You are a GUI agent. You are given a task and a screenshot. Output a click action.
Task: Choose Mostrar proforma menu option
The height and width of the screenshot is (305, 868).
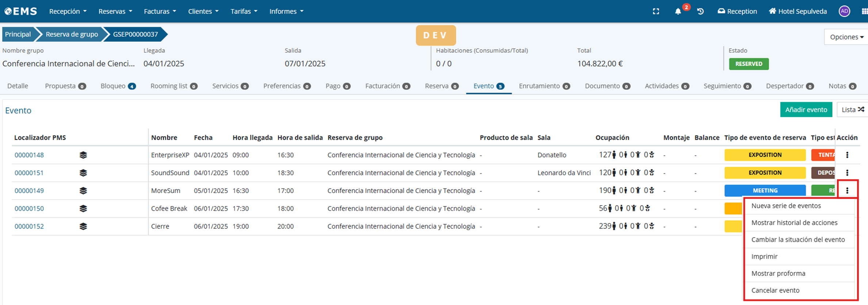pyautogui.click(x=778, y=274)
